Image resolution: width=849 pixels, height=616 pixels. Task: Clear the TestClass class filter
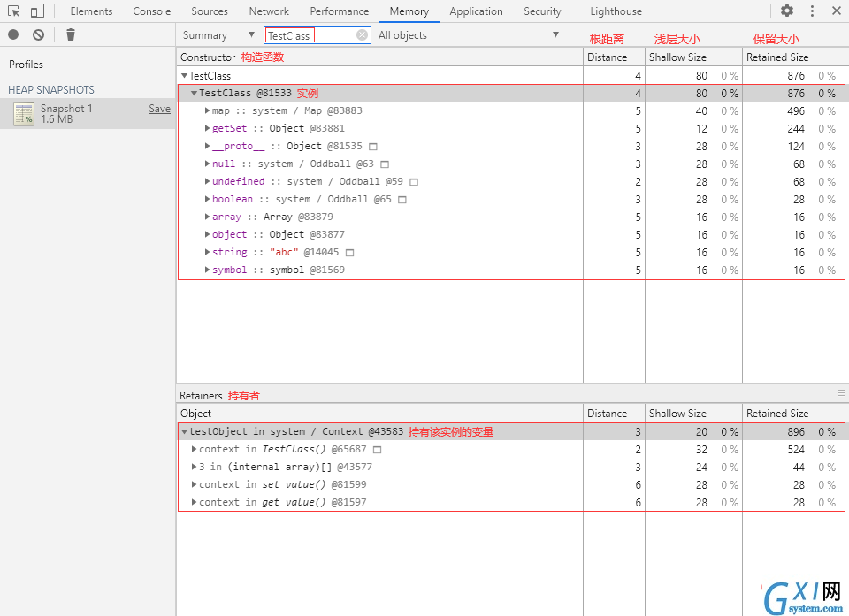(363, 35)
